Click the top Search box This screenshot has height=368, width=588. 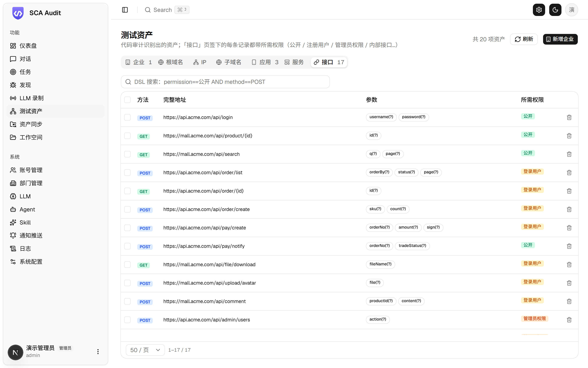(167, 10)
